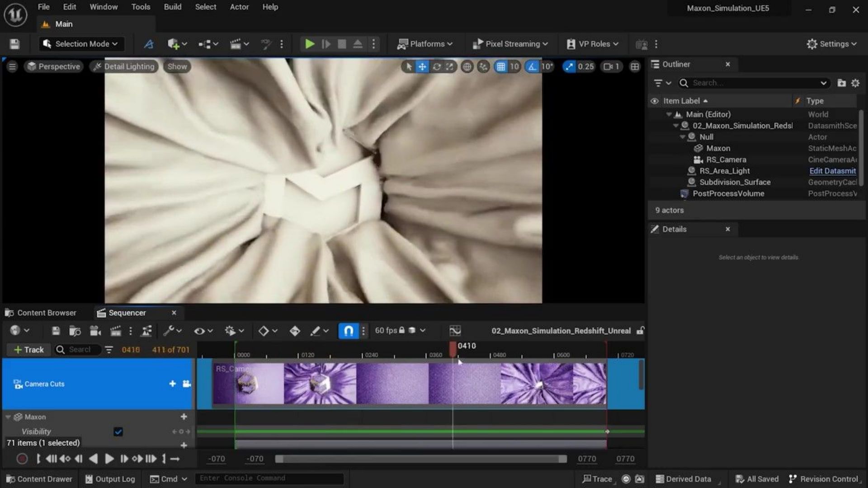Select RS_Camera in the Outliner panel
Screen dimensions: 868x488
(726, 159)
